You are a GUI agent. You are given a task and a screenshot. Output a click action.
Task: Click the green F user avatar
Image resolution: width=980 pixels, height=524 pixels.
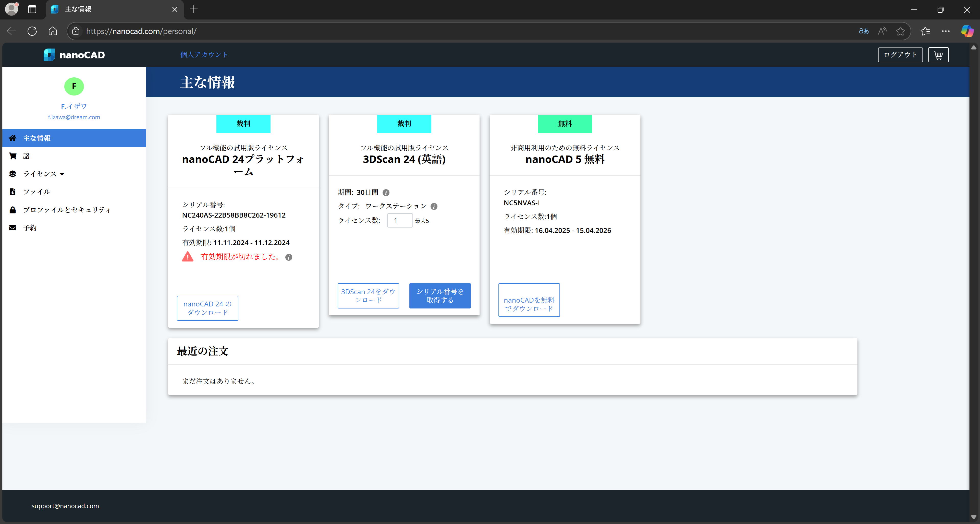point(74,86)
